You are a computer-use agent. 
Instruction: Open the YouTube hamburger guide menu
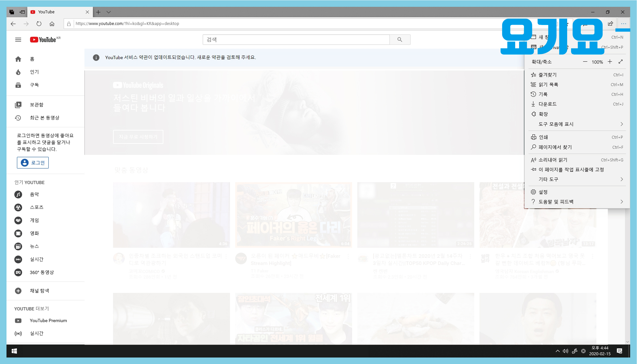pyautogui.click(x=18, y=40)
